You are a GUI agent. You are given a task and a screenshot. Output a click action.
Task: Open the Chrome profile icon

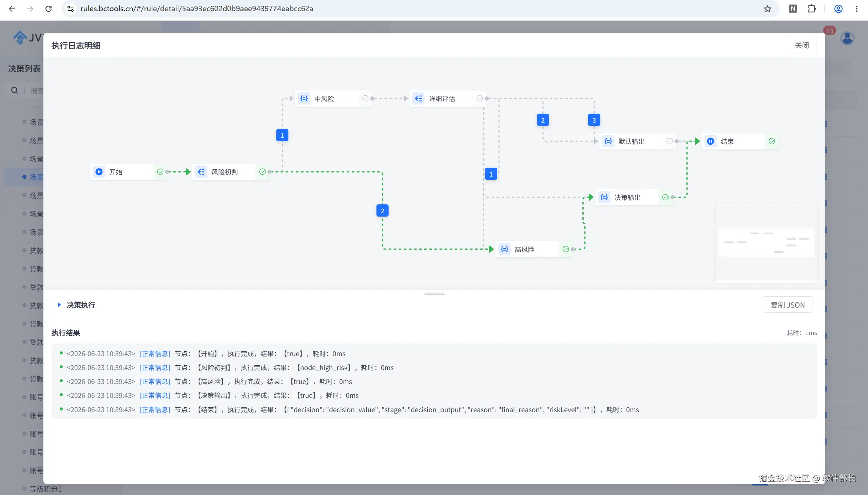pos(838,9)
